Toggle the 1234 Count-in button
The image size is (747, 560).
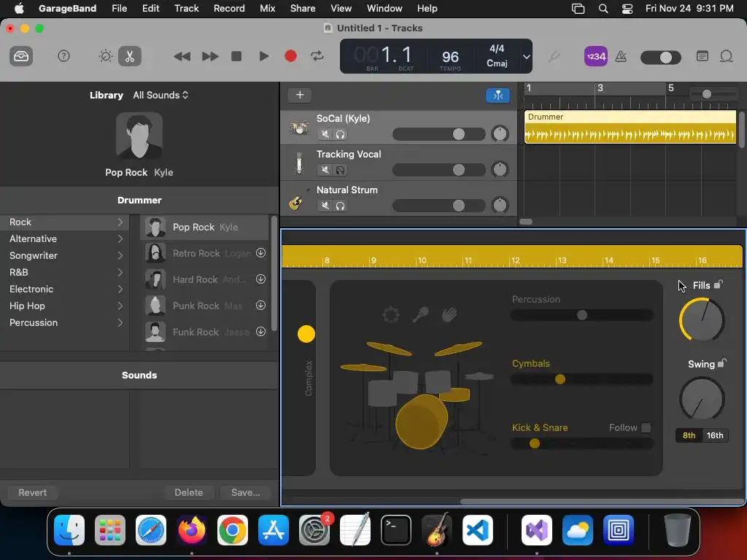pos(595,56)
